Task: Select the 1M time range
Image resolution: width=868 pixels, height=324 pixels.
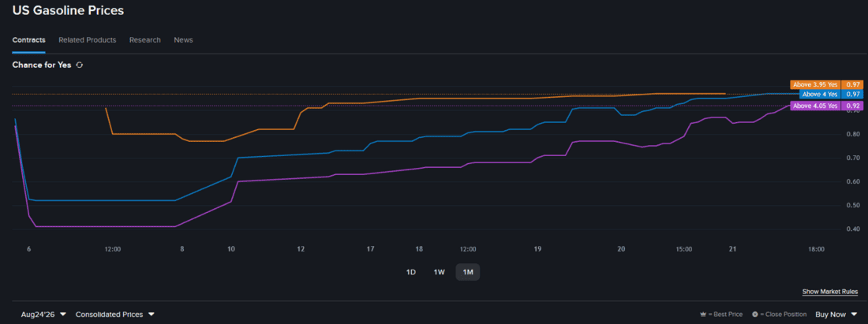Action: (468, 272)
